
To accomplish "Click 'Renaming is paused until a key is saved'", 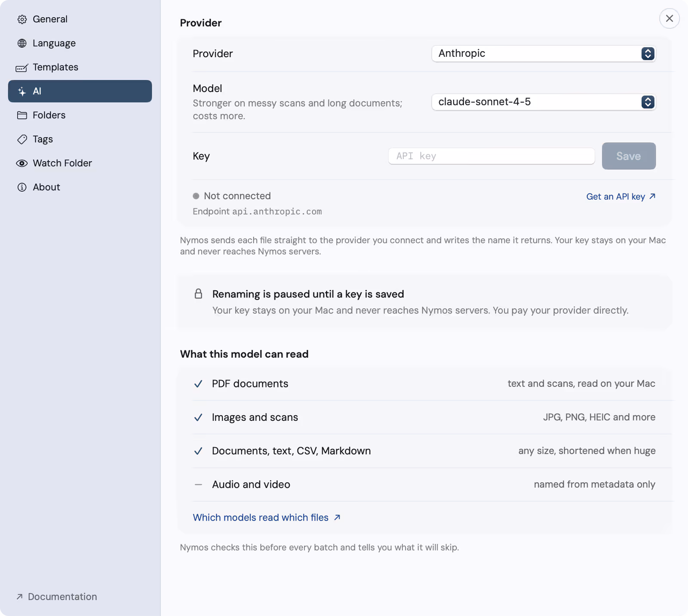I will pos(308,294).
